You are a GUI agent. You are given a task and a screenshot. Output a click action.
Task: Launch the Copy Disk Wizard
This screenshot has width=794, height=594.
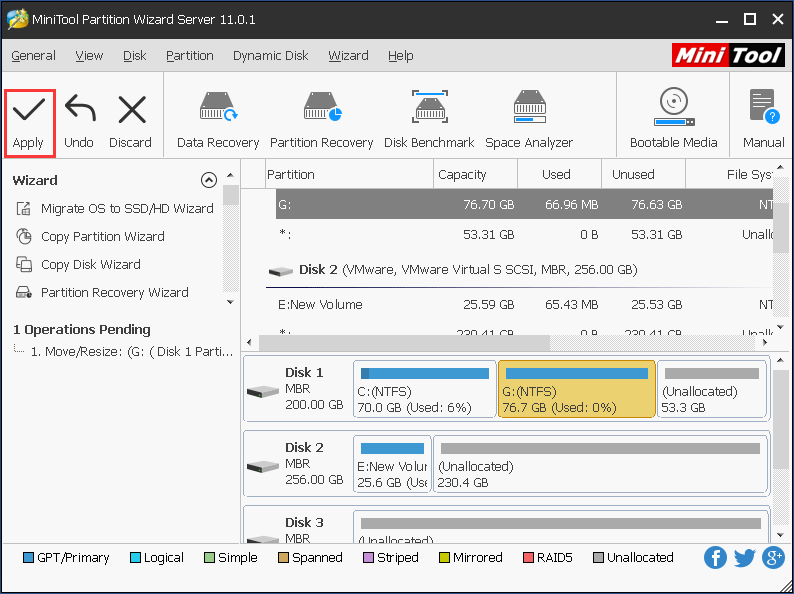[90, 265]
